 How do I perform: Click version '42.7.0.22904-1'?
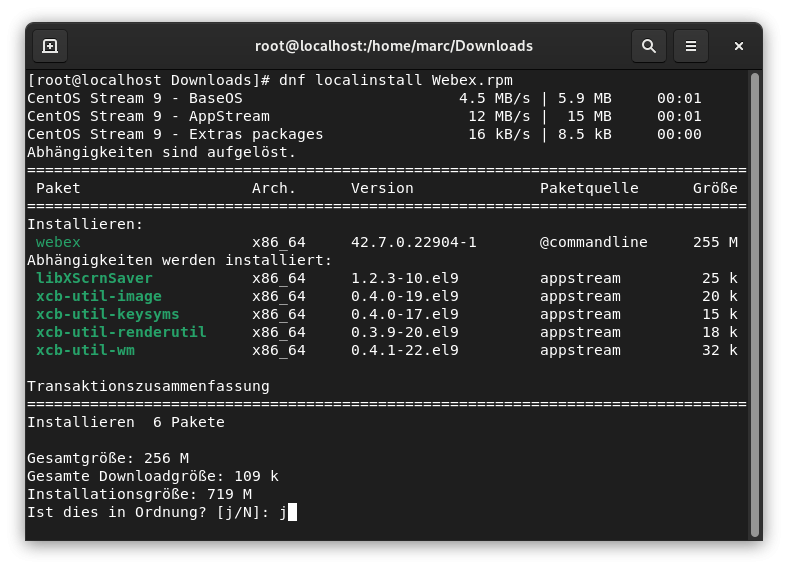tap(414, 242)
